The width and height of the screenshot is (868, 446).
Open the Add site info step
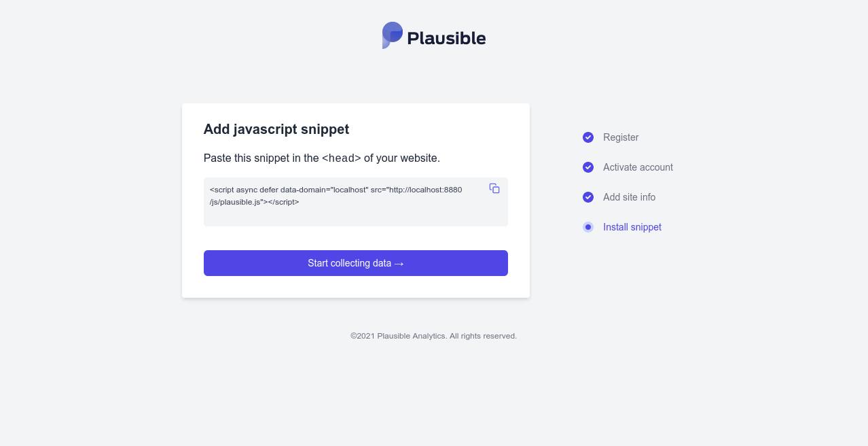click(x=629, y=197)
